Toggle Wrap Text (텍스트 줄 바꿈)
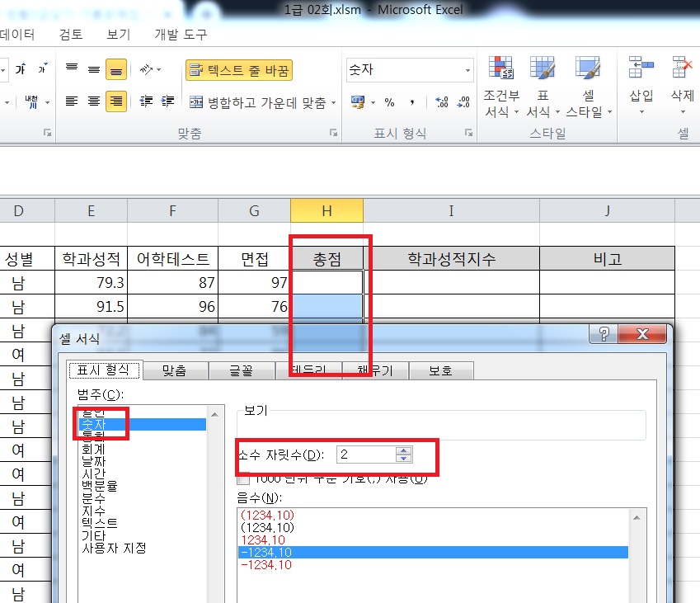The width and height of the screenshot is (700, 603). tap(239, 70)
